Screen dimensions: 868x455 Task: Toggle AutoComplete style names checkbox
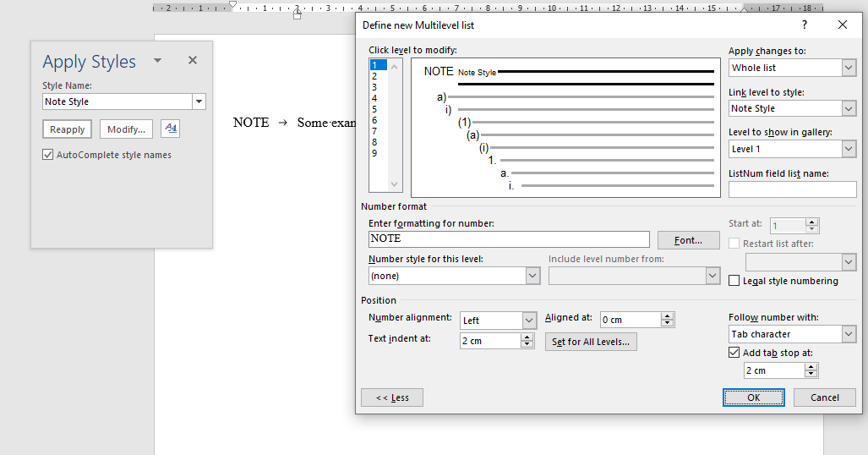[x=48, y=155]
